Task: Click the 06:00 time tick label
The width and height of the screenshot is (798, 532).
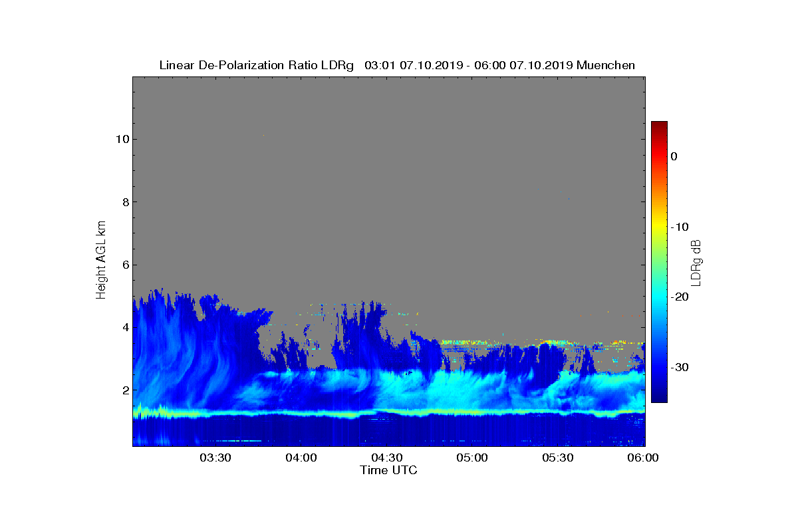Action: [642, 458]
